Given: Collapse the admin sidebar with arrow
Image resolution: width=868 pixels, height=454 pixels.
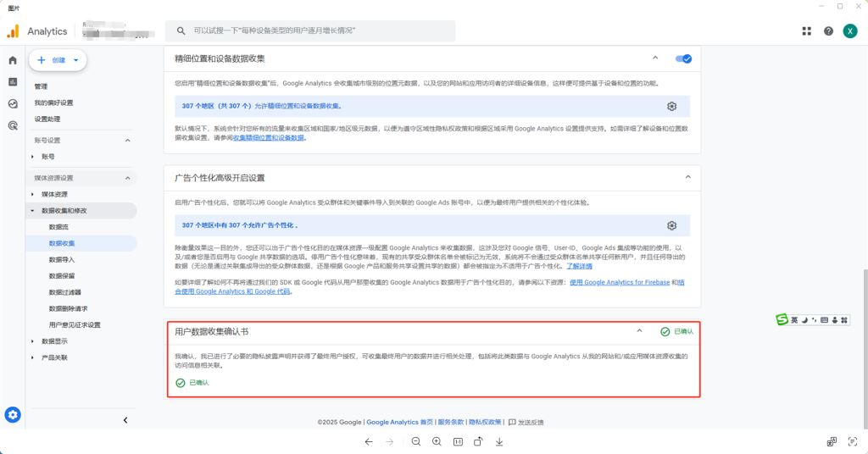Looking at the screenshot, I should point(125,420).
